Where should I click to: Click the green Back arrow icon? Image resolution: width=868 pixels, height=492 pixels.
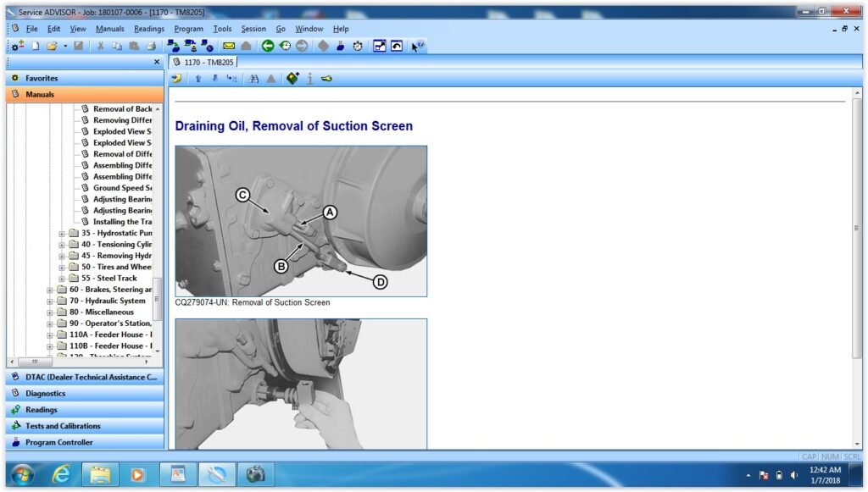[x=268, y=46]
